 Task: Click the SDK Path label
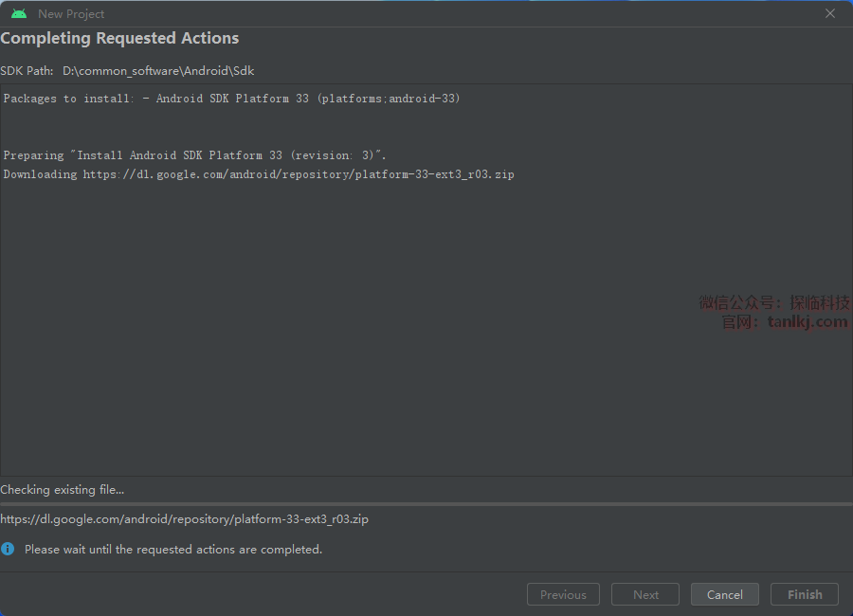point(27,71)
